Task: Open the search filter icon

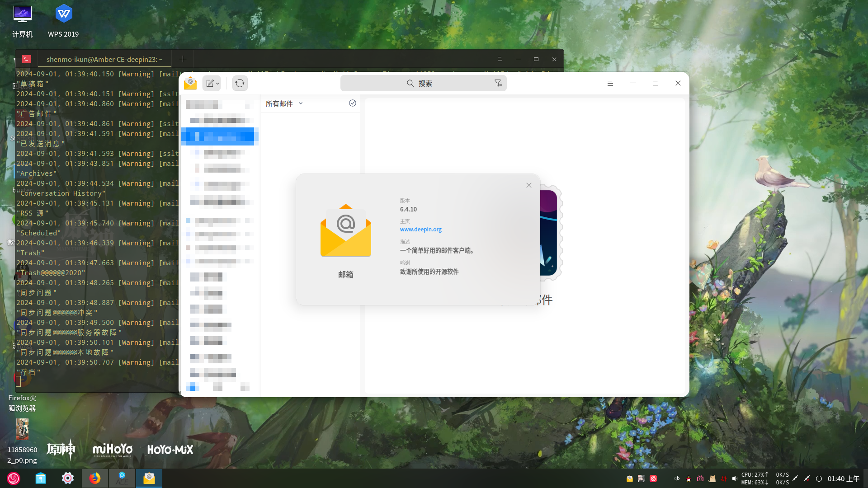Action: pos(498,83)
